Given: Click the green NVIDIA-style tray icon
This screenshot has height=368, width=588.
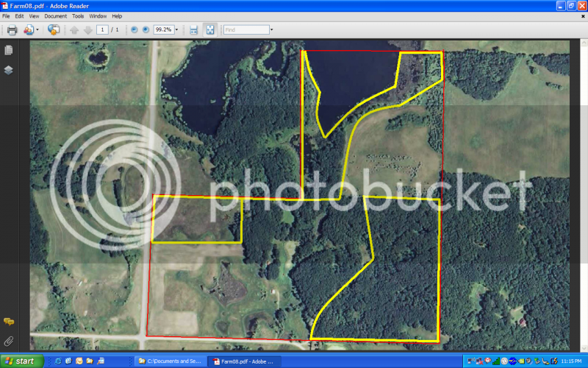Looking at the screenshot, I should pos(521,361).
